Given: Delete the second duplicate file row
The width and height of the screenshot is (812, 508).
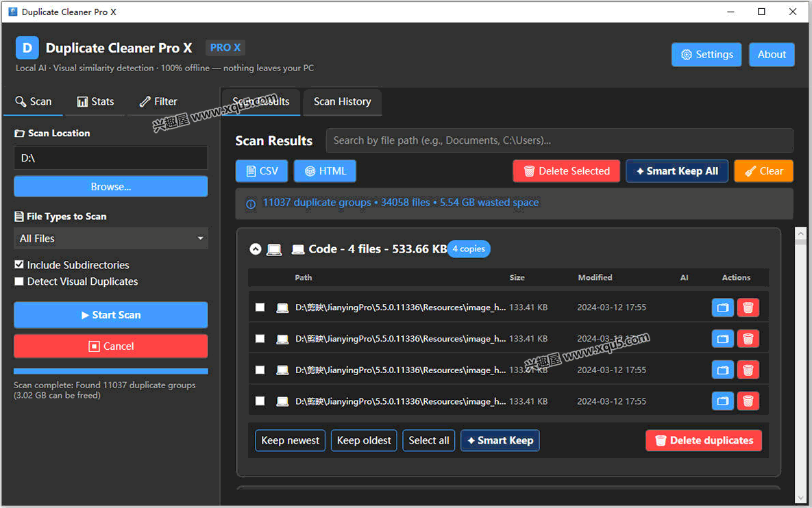Looking at the screenshot, I should [748, 339].
